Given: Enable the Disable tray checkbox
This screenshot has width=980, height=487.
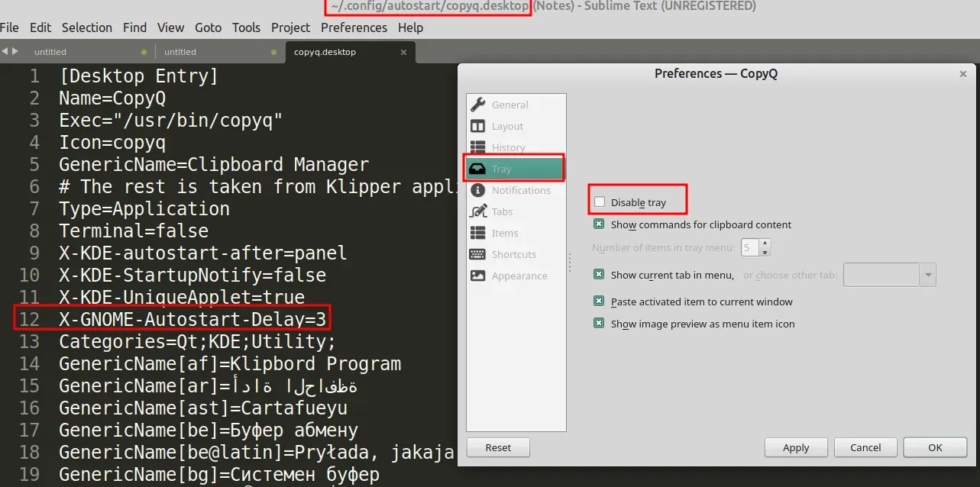Looking at the screenshot, I should (600, 202).
